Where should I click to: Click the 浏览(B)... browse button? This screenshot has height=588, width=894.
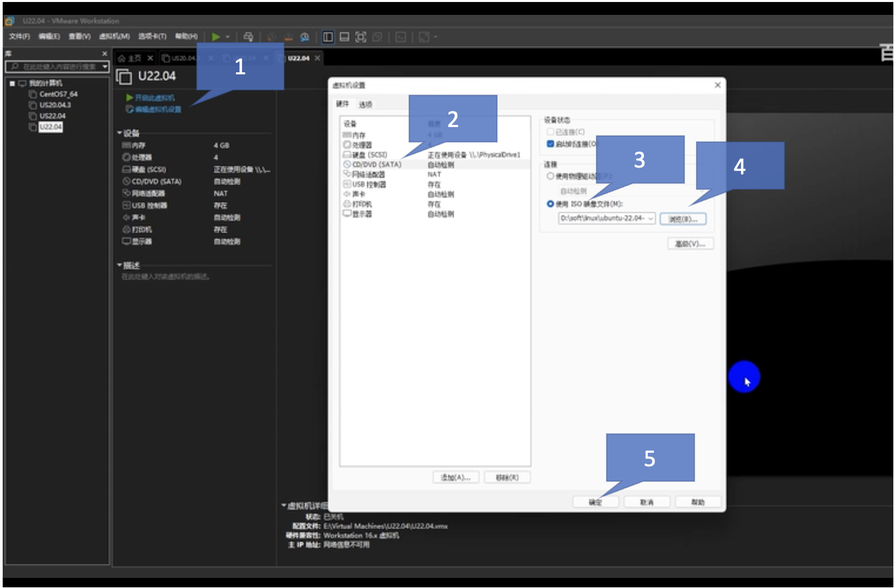[683, 219]
